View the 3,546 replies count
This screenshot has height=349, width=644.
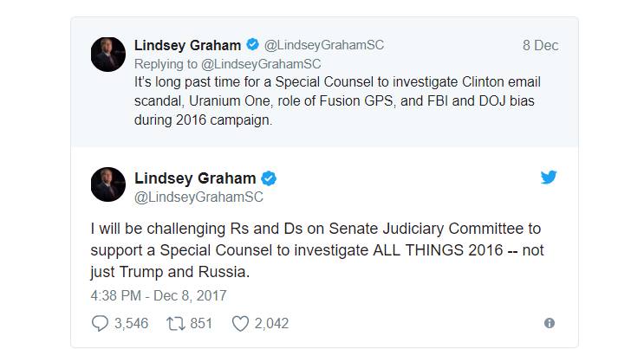[129, 323]
